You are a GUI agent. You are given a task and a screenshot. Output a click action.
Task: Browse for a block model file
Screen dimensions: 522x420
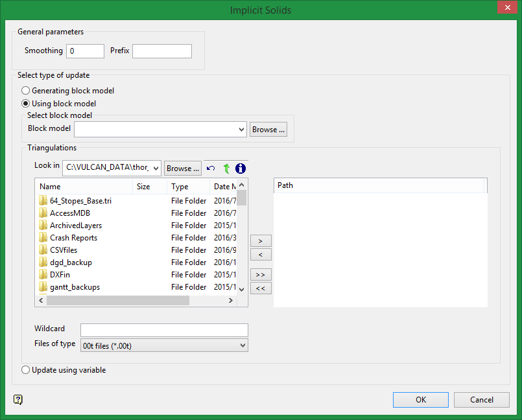(268, 130)
